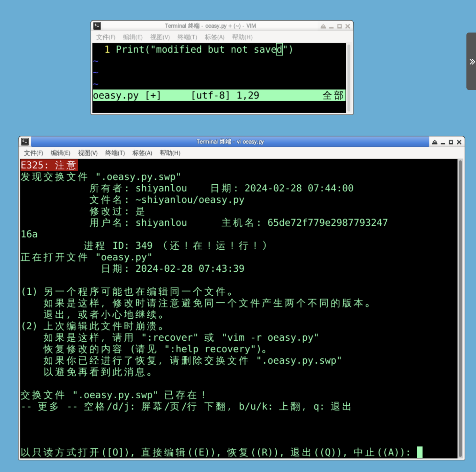Screen dimensions: 476x472
Task: Click terminal icon in VIM window titlebar
Action: [x=97, y=26]
